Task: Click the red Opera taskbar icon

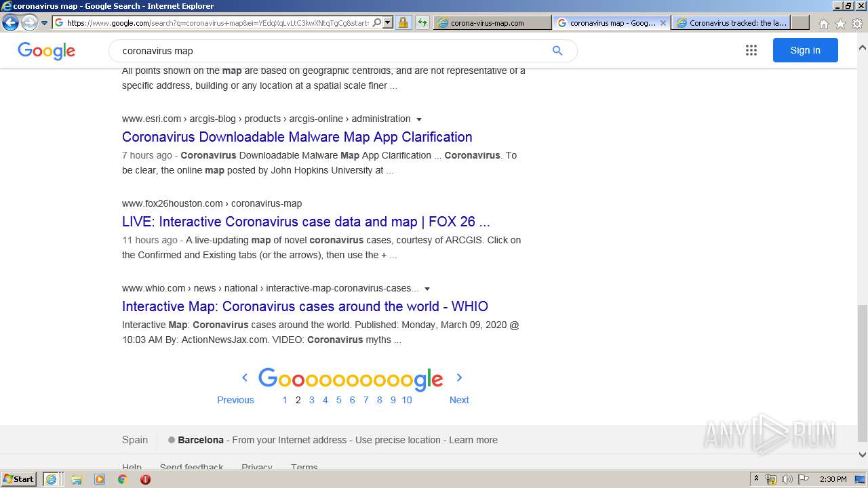Action: pos(145,479)
